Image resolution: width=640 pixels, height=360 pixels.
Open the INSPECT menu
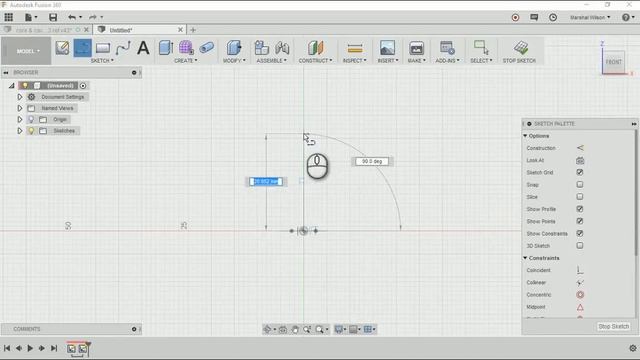coord(354,60)
